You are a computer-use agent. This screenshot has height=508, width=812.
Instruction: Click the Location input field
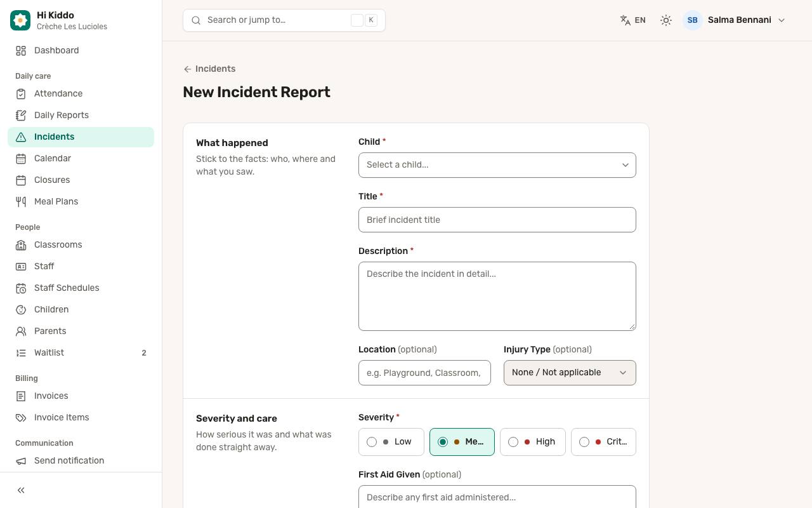click(x=424, y=373)
